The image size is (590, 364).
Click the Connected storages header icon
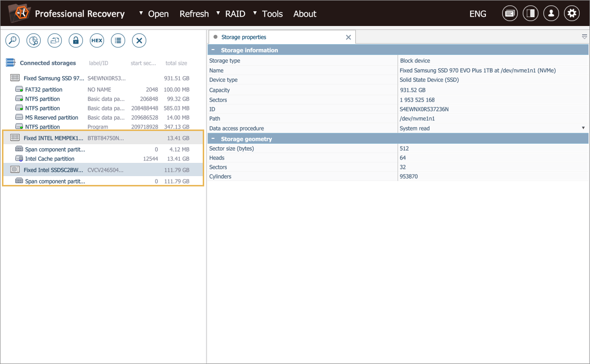pyautogui.click(x=10, y=63)
